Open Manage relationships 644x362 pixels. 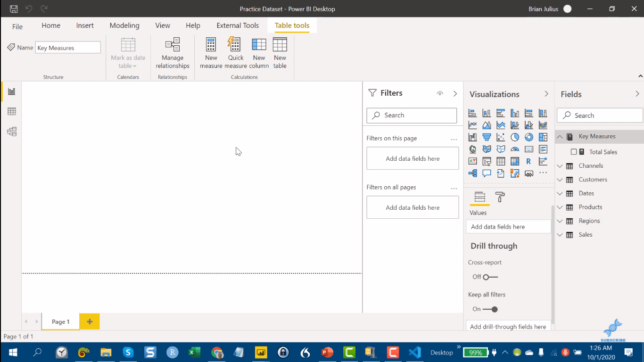coord(173,53)
